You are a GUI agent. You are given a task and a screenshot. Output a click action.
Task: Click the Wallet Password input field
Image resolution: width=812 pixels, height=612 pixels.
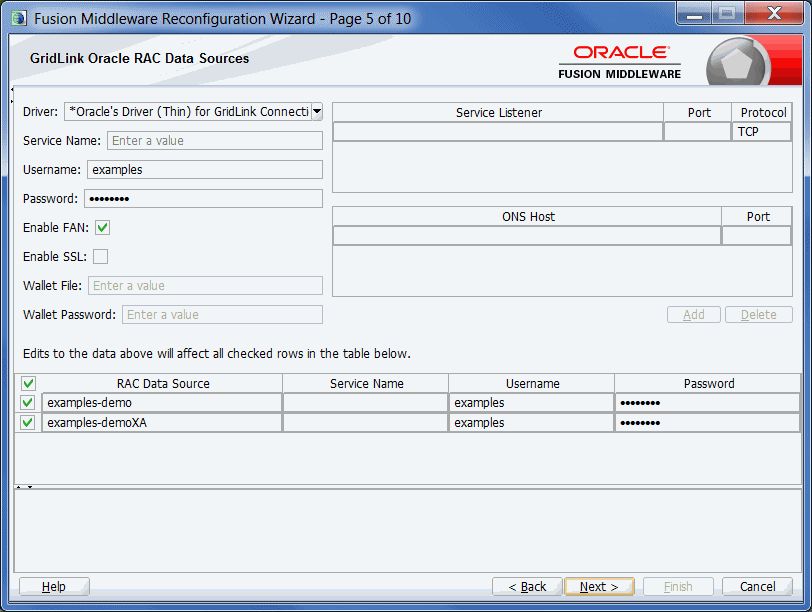223,314
